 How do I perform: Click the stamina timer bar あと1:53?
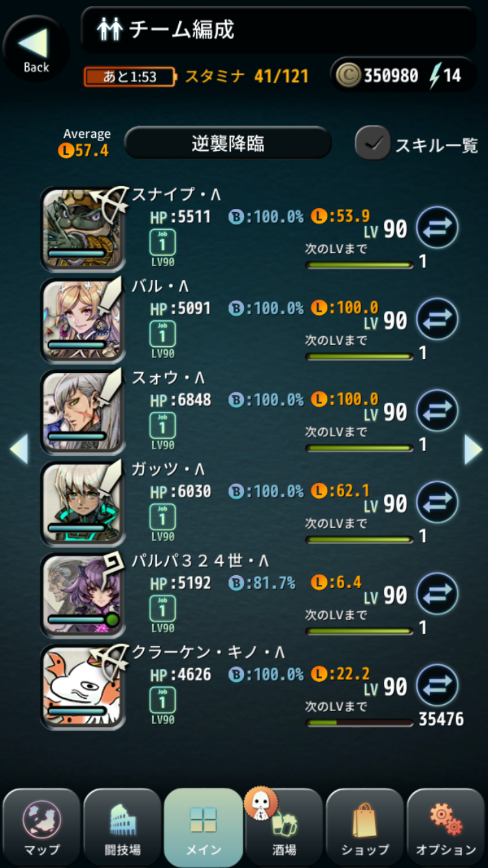tap(129, 77)
